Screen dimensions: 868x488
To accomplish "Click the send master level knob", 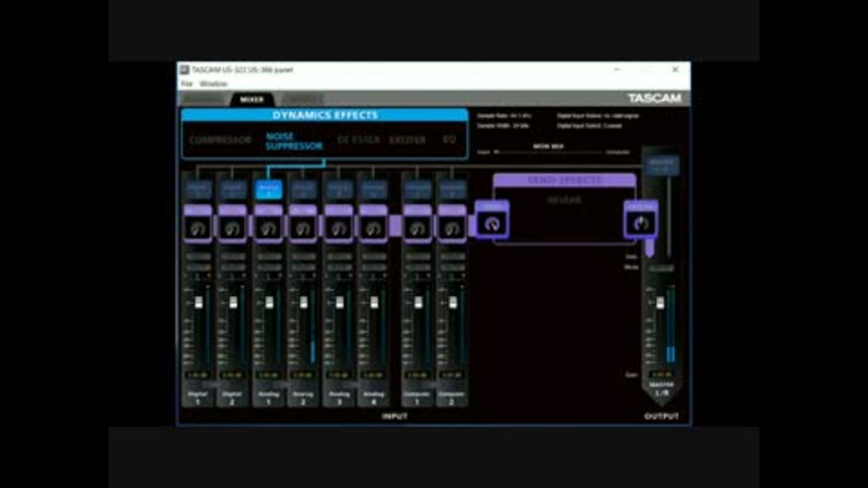I will click(492, 223).
